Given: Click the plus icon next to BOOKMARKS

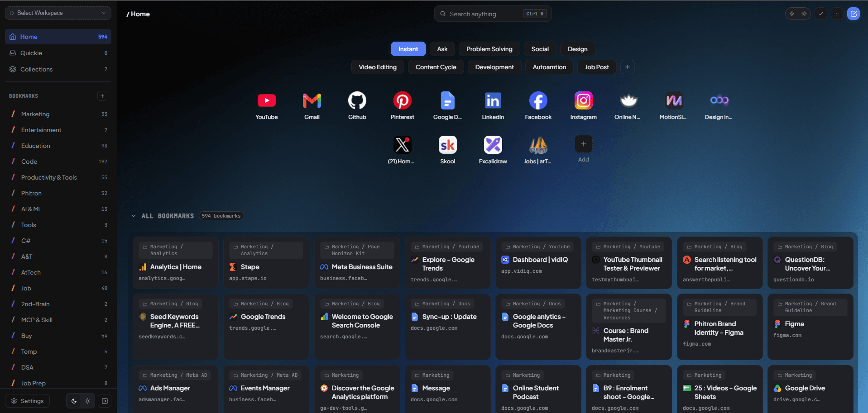Looking at the screenshot, I should [102, 96].
